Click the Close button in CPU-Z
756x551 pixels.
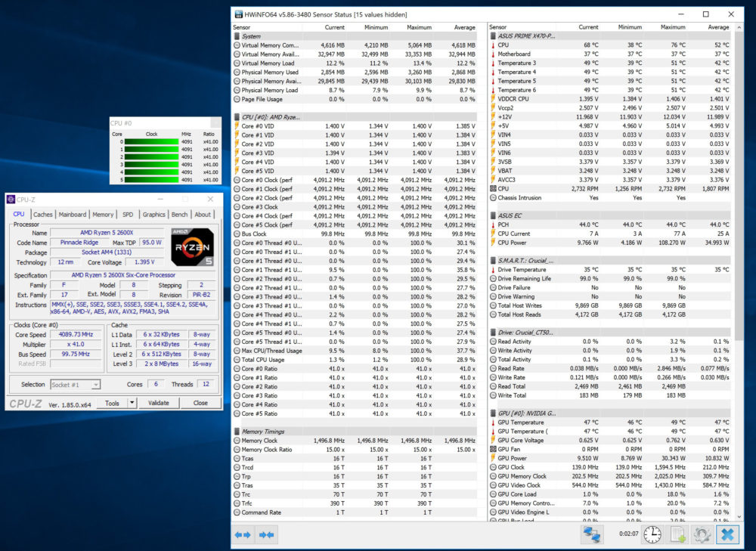pyautogui.click(x=200, y=403)
